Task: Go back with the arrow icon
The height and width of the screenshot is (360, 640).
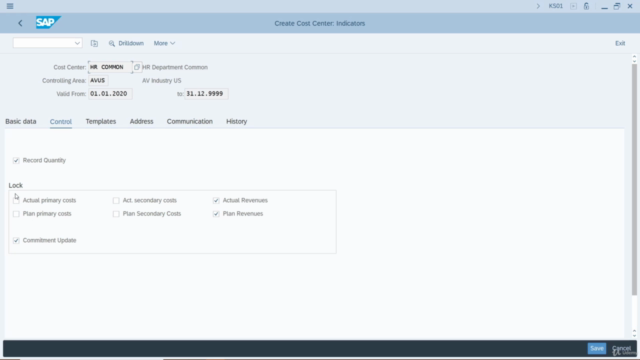Action: click(20, 23)
